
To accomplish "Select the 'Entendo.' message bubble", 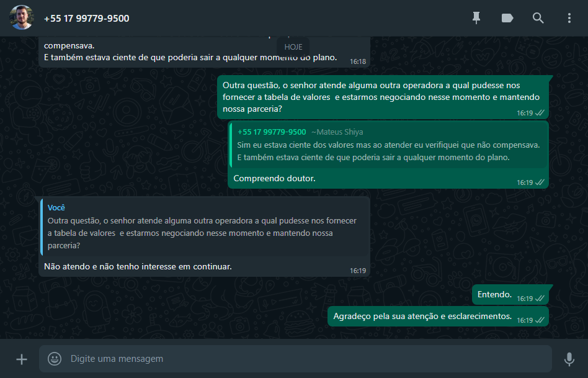I will click(x=510, y=295).
